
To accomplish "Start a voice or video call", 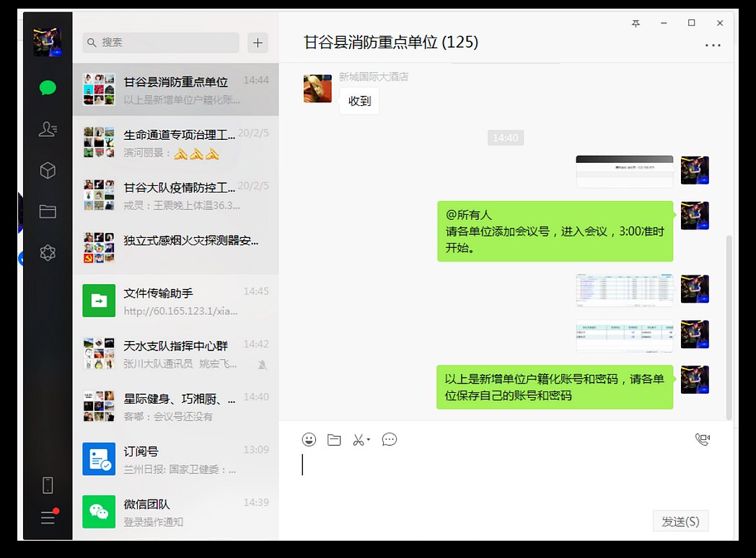I will pos(702,440).
